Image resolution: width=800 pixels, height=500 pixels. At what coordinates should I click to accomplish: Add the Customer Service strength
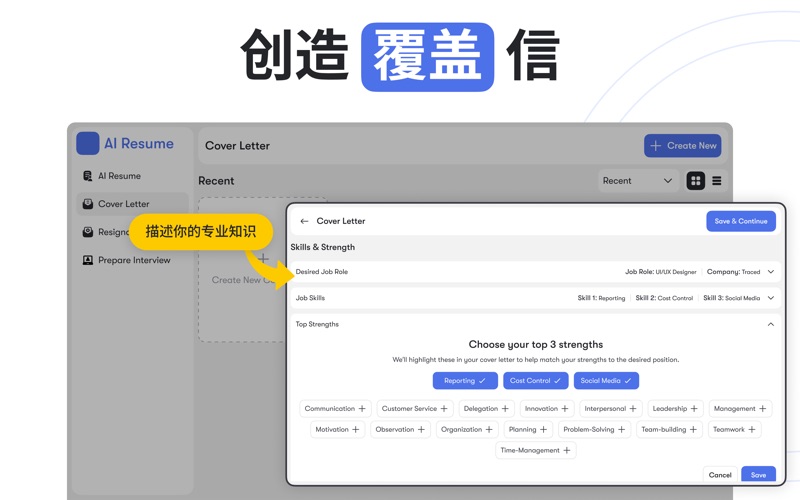(415, 409)
